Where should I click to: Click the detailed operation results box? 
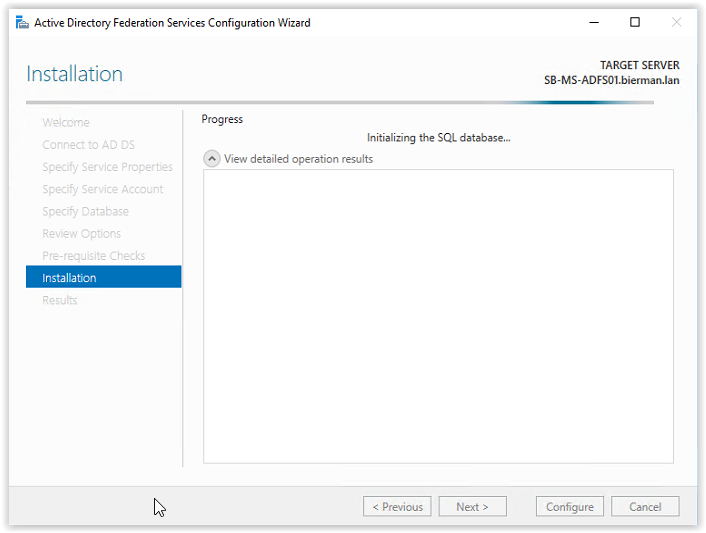tap(438, 316)
